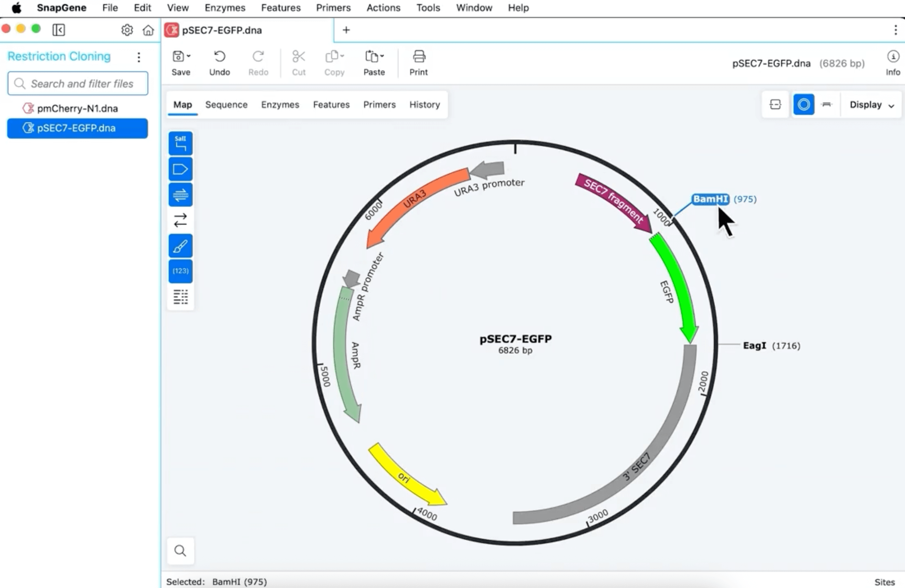Collapse the sidebar panel icon
The image size is (905, 588).
(x=58, y=30)
